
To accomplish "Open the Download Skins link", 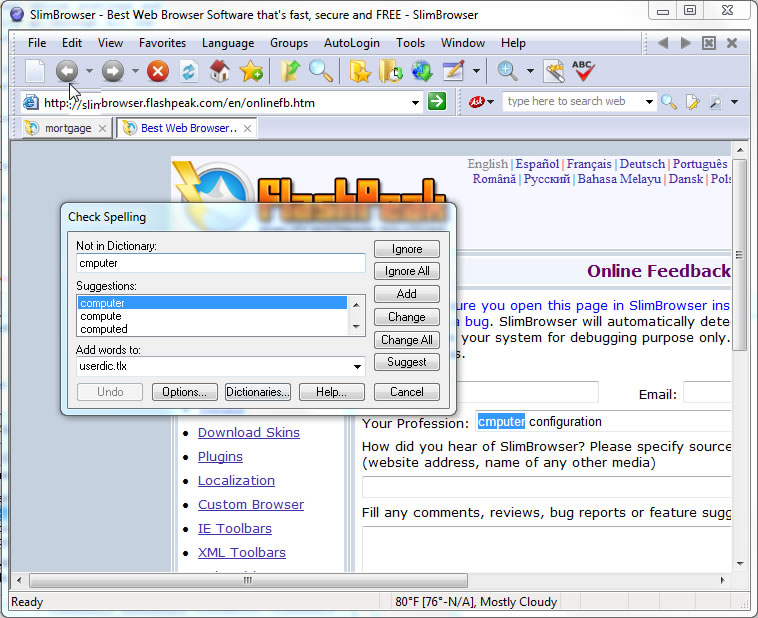I will point(248,432).
